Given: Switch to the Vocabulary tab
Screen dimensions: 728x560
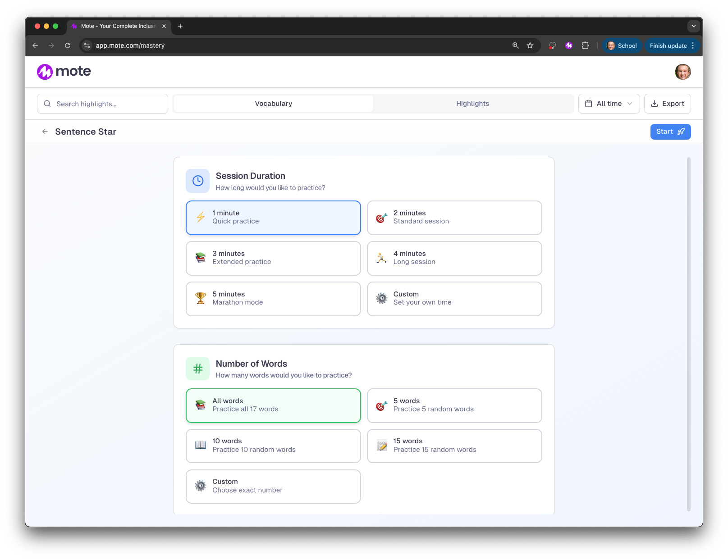Looking at the screenshot, I should click(274, 104).
